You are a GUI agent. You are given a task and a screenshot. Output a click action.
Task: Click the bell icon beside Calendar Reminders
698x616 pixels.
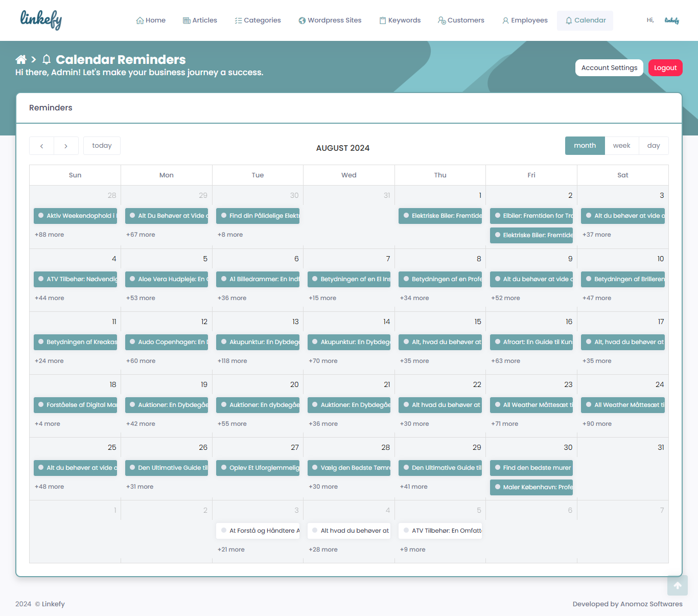point(46,59)
